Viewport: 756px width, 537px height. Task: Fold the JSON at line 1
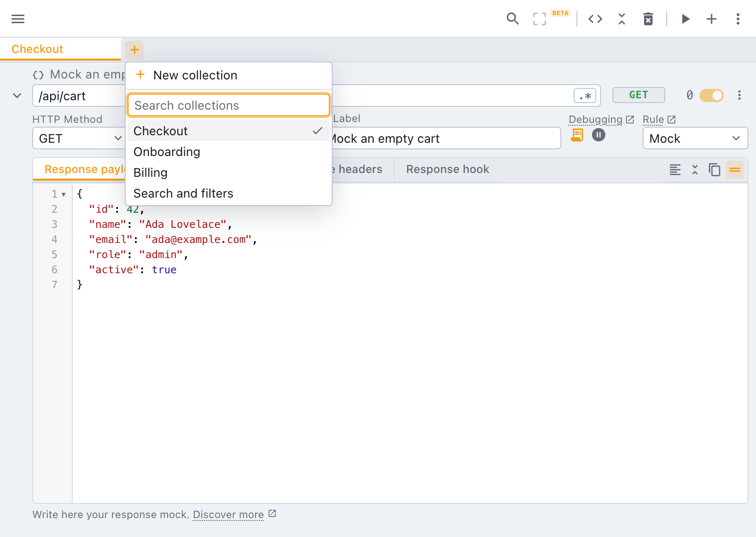[x=64, y=194]
